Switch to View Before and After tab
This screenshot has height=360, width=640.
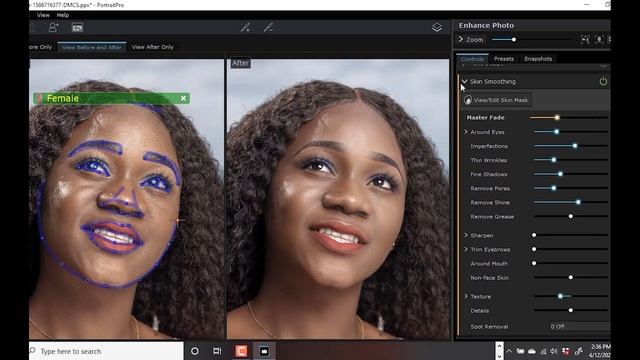92,47
